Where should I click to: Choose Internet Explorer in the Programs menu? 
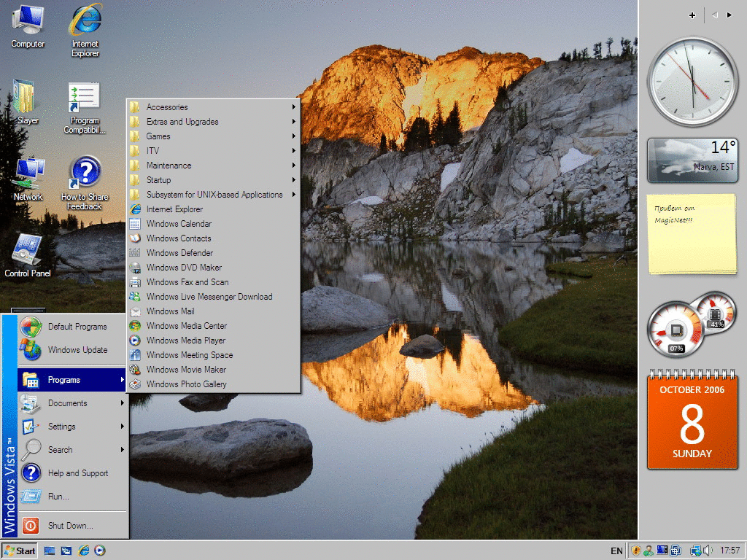[214, 209]
